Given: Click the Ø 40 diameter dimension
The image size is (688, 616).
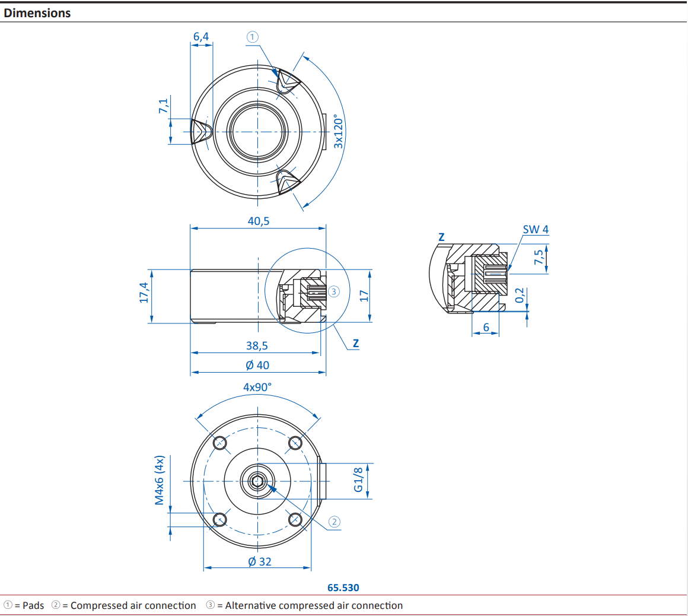Looking at the screenshot, I should point(257,364).
